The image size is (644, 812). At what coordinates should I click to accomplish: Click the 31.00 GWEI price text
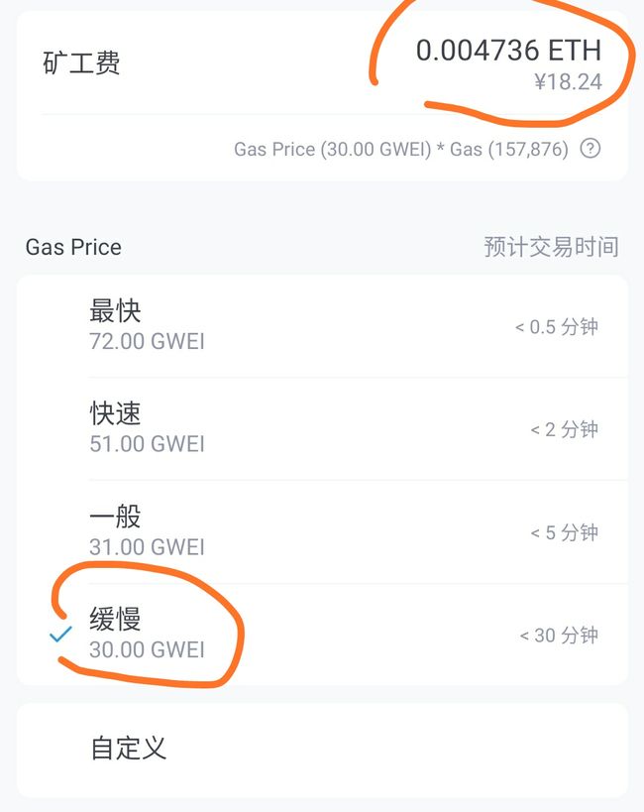pos(147,547)
